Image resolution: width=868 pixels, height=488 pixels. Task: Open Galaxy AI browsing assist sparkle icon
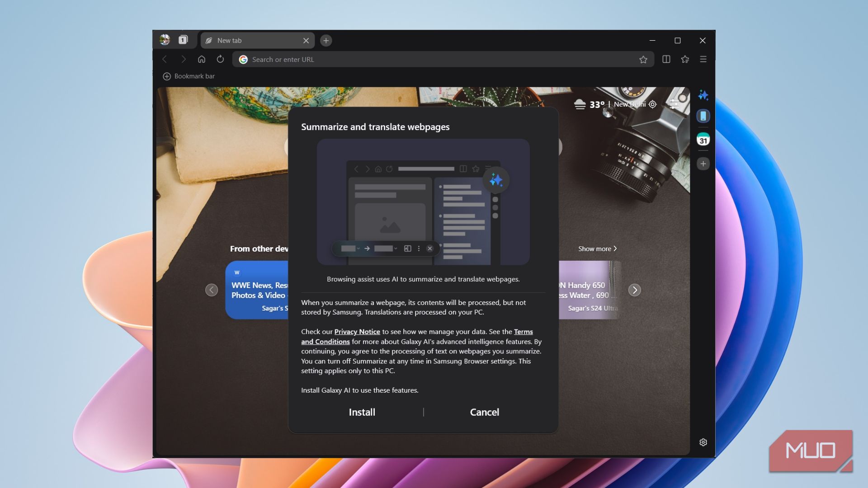click(703, 95)
